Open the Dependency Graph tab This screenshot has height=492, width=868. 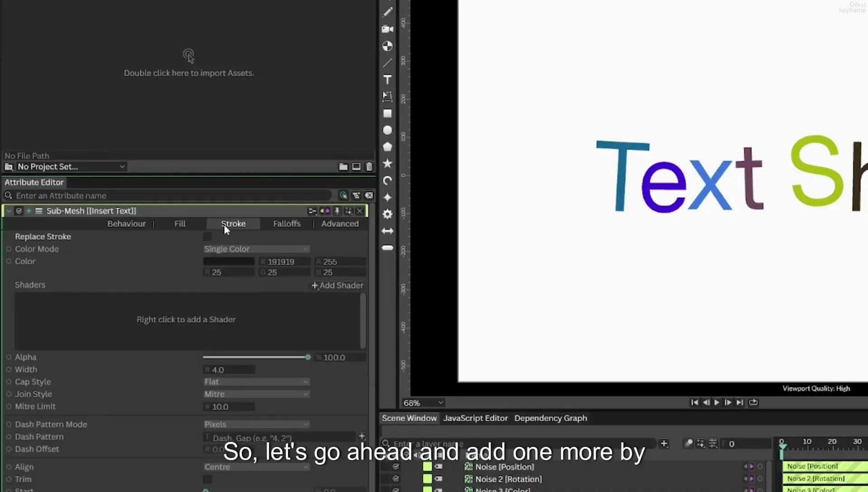tap(551, 418)
